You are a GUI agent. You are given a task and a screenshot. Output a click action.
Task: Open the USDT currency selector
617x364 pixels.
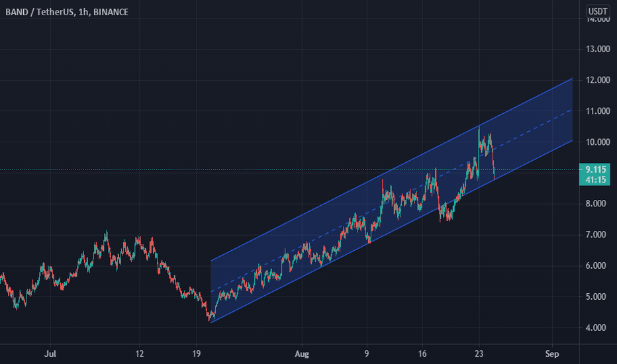tap(597, 11)
